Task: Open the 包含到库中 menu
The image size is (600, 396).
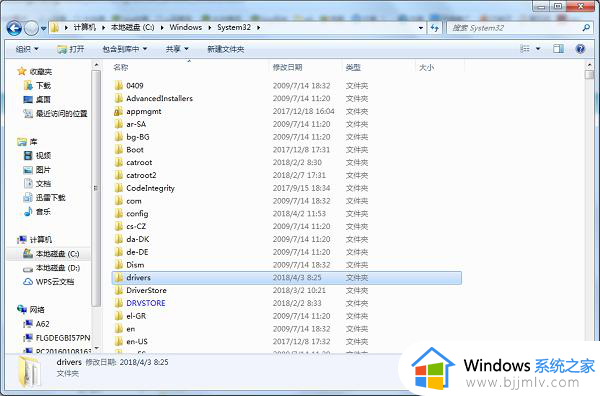Action: pyautogui.click(x=125, y=49)
